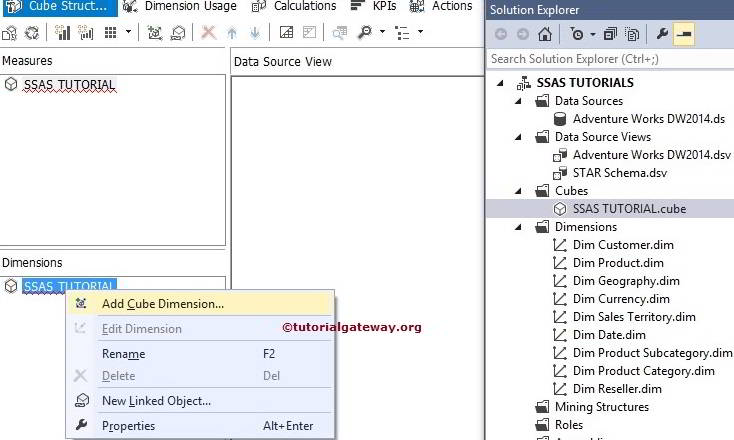Collapse the Data Sources folder

(x=518, y=101)
